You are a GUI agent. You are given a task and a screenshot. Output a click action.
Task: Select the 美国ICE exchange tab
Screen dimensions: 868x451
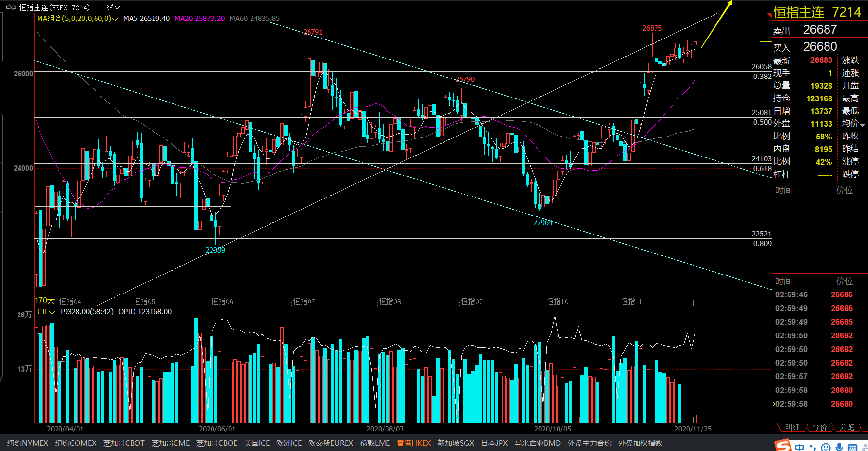pos(257,443)
